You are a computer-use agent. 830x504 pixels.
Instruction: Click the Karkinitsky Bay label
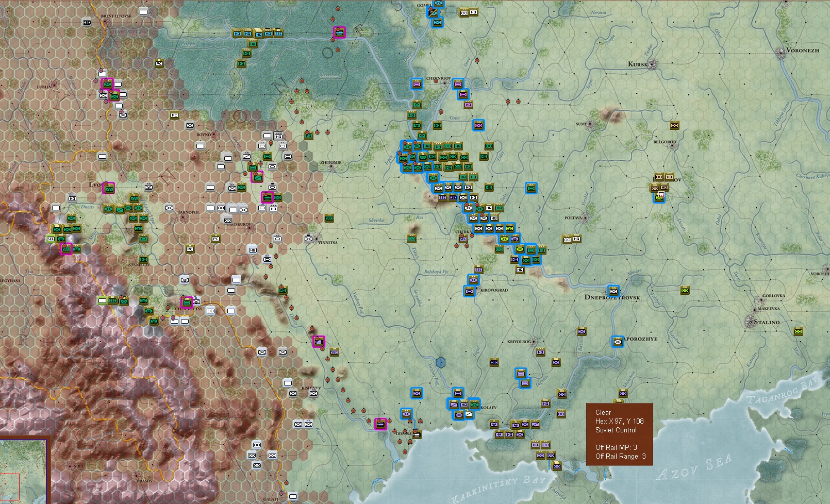click(498, 490)
